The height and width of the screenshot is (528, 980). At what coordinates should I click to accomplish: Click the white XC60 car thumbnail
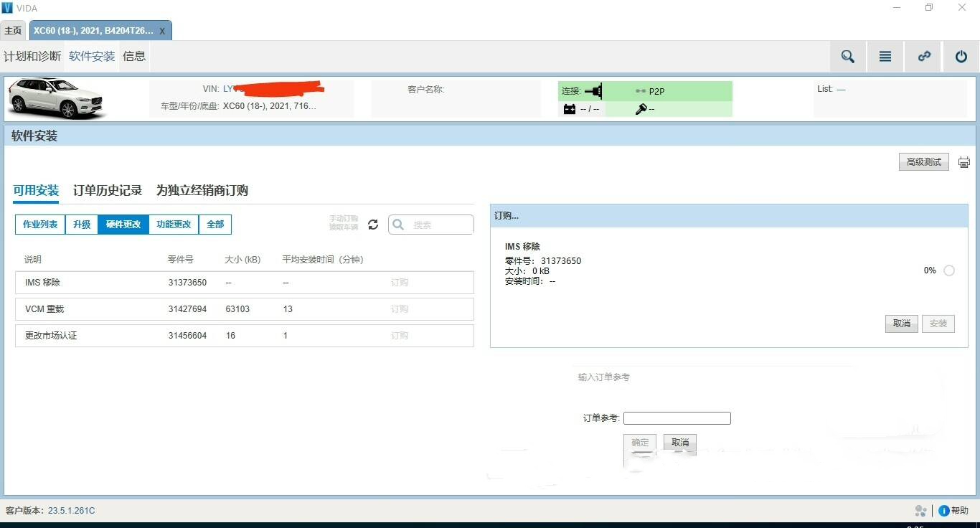pyautogui.click(x=56, y=98)
